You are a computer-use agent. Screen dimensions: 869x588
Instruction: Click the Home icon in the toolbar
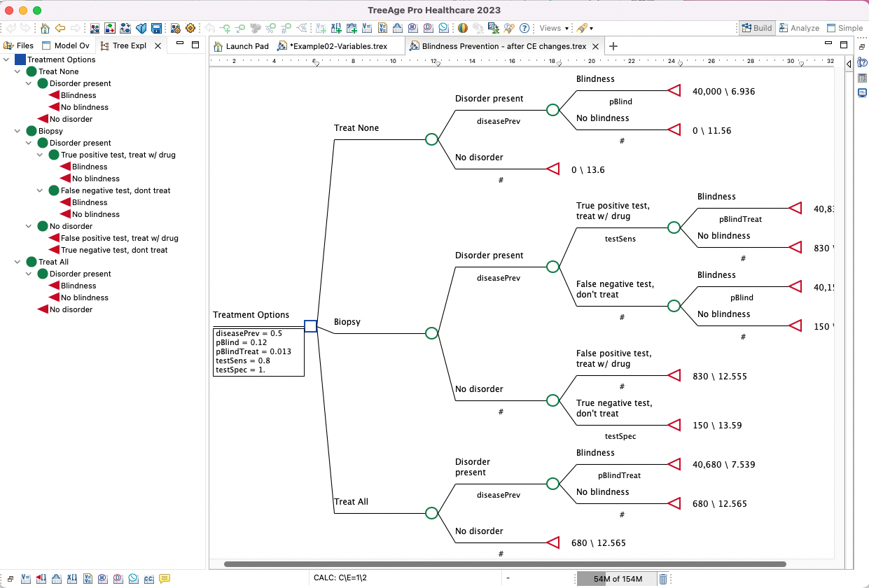coord(45,28)
